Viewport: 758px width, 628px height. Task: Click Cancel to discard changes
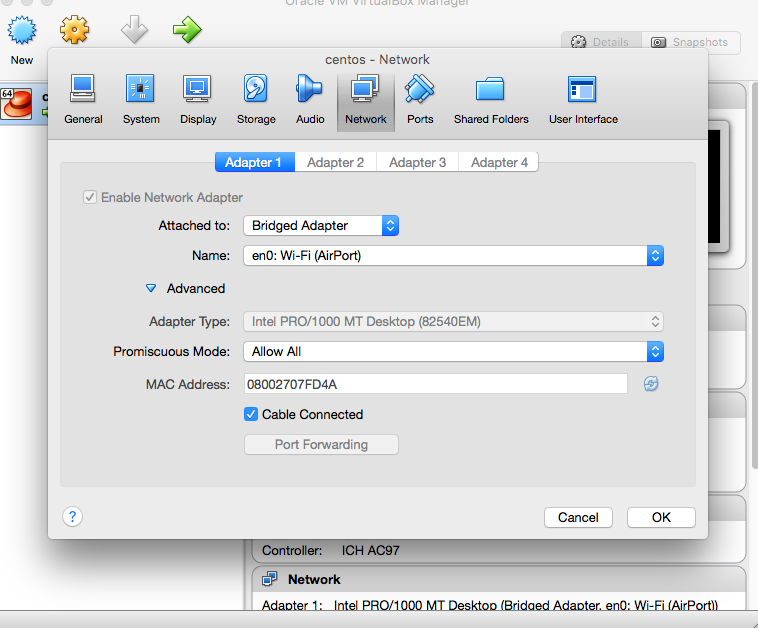578,517
